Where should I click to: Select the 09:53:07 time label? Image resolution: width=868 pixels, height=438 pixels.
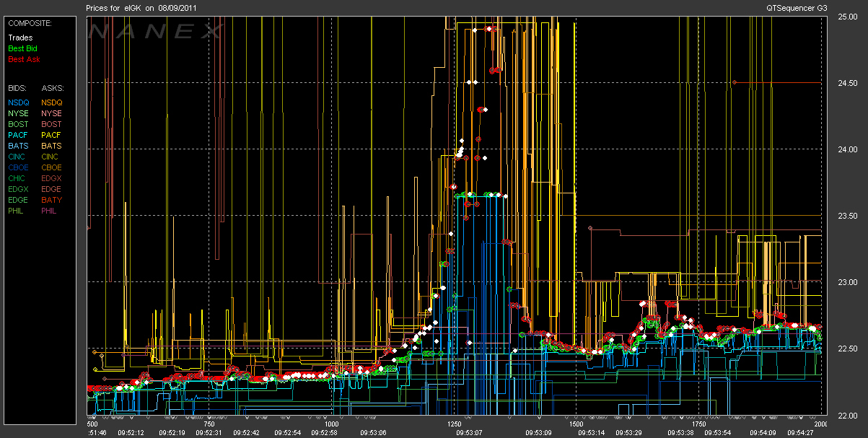pos(469,433)
